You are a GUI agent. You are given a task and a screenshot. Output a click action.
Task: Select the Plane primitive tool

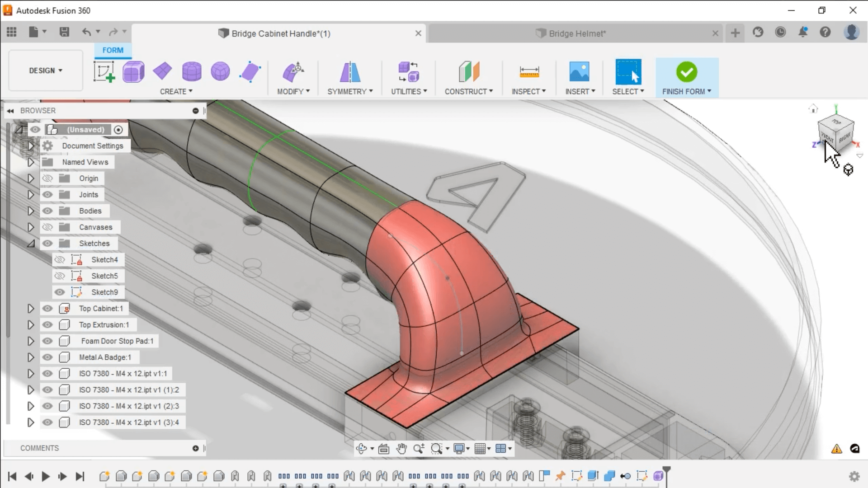pos(163,71)
